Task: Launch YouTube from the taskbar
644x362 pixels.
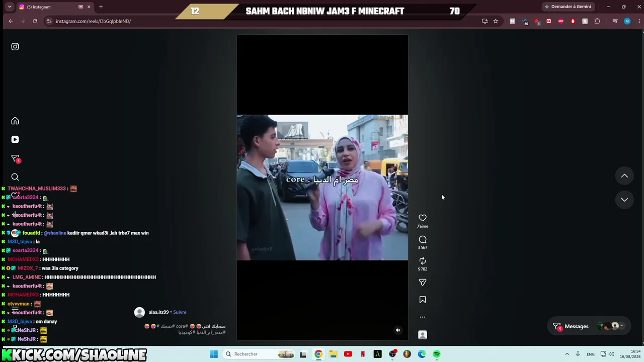Action: (348, 354)
